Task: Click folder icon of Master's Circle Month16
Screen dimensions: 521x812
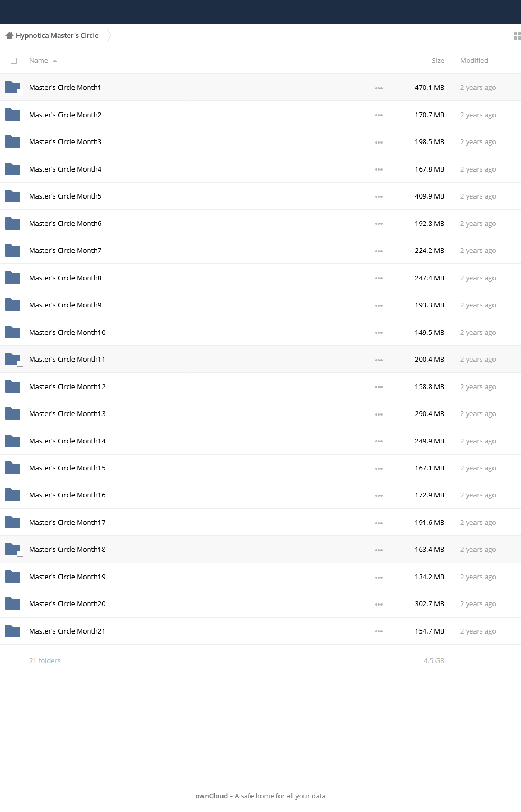Action: tap(13, 495)
